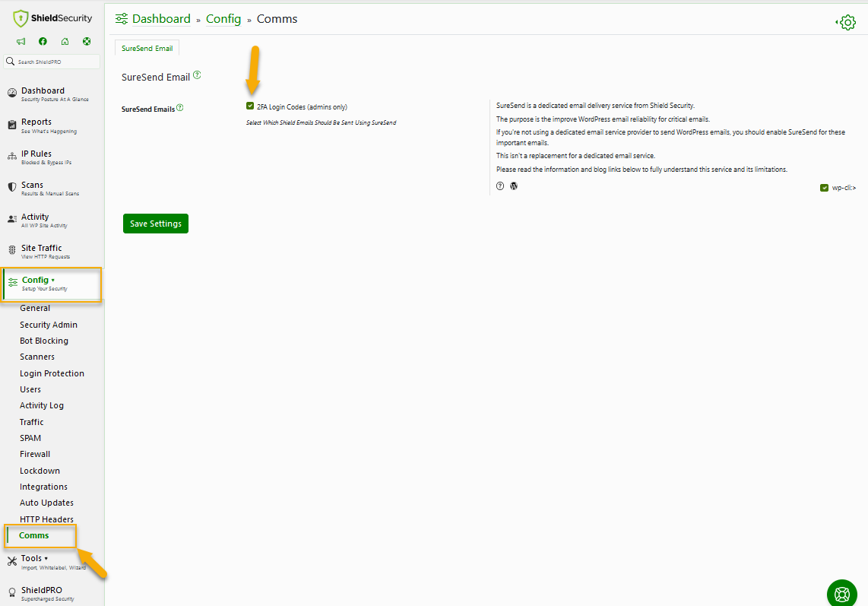This screenshot has height=606, width=868.
Task: Click the Config breadcrumb link
Action: (223, 19)
